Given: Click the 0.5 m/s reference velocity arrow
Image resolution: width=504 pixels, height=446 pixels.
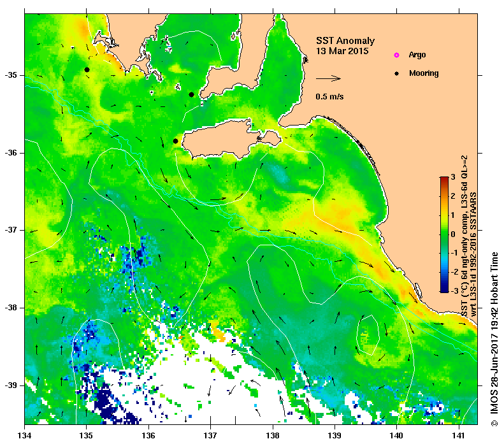Looking at the screenshot, I should click(328, 78).
